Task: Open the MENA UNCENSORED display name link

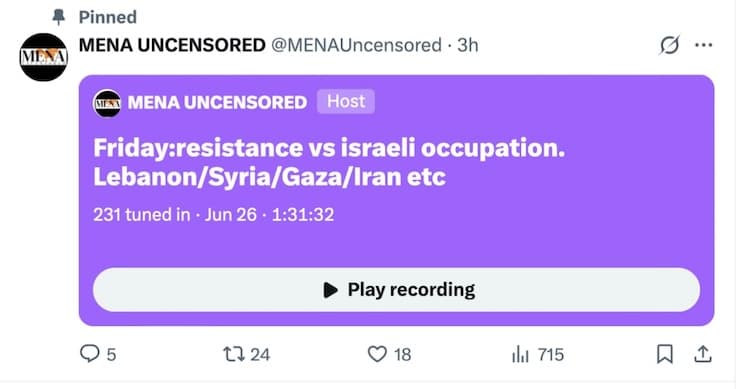Action: point(172,45)
